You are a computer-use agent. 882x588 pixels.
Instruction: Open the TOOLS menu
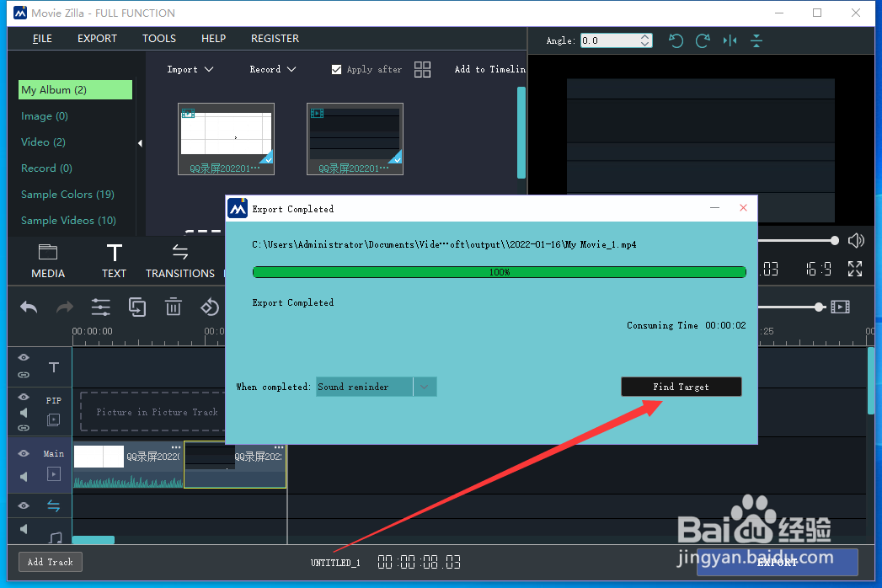tap(159, 38)
